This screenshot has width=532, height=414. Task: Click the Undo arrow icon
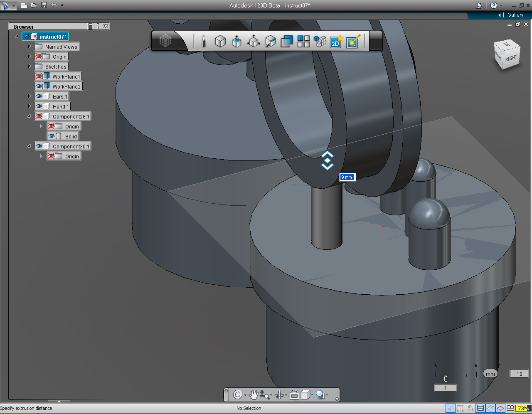[x=54, y=5]
